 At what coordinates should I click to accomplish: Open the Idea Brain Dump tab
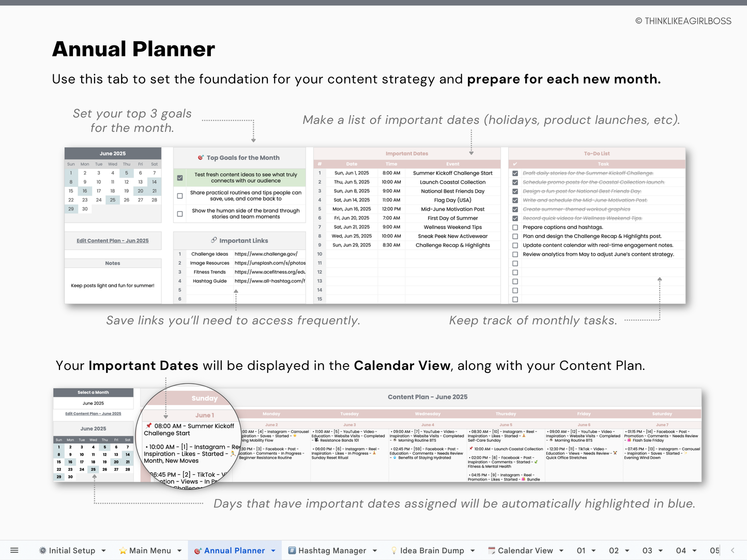coord(433,550)
